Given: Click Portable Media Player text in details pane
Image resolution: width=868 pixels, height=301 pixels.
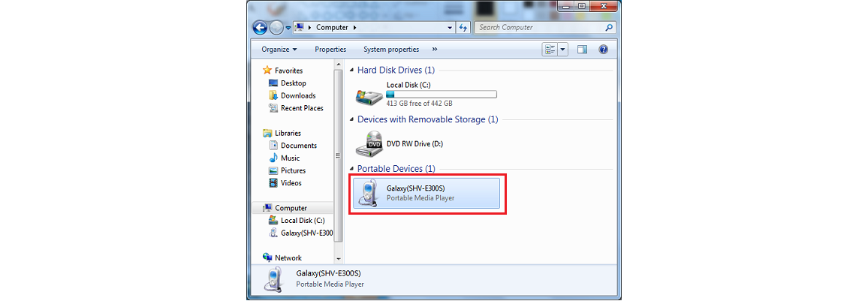Looking at the screenshot, I should [330, 284].
